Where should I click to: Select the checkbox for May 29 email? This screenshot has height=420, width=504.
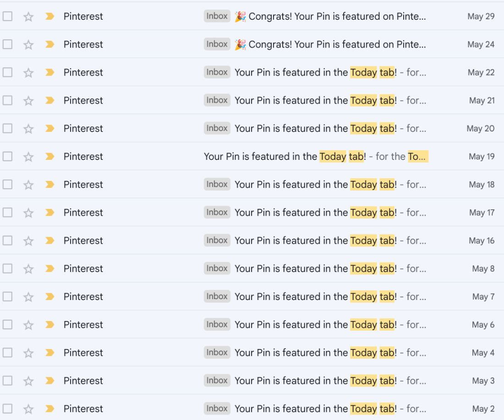(7, 16)
